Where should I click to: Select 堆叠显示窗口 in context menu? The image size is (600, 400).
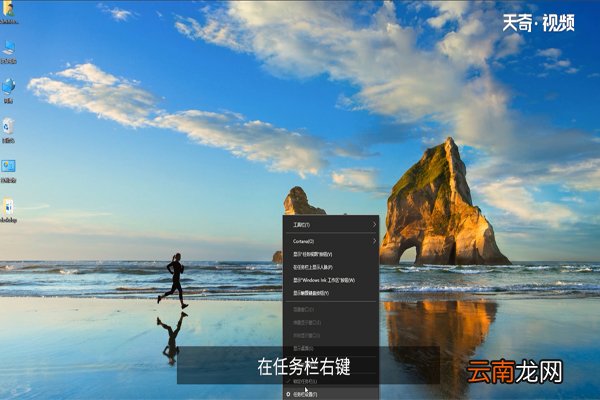(331, 323)
